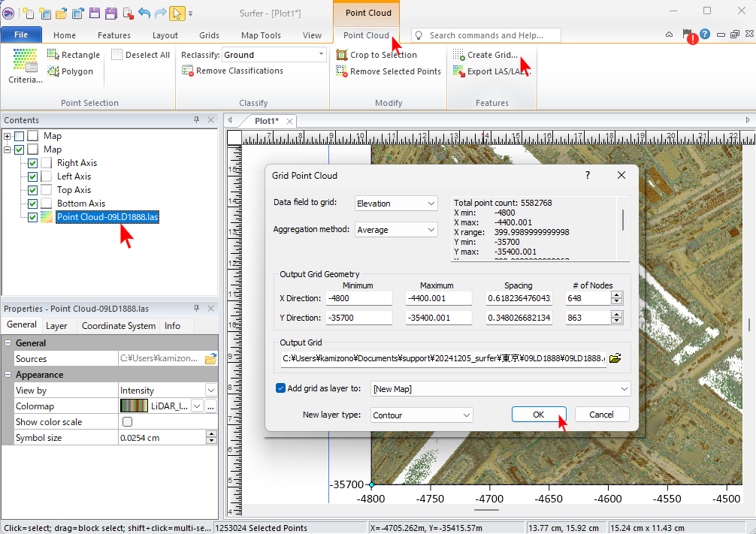Click Crop to Selection icon
The width and height of the screenshot is (756, 534).
click(x=342, y=55)
